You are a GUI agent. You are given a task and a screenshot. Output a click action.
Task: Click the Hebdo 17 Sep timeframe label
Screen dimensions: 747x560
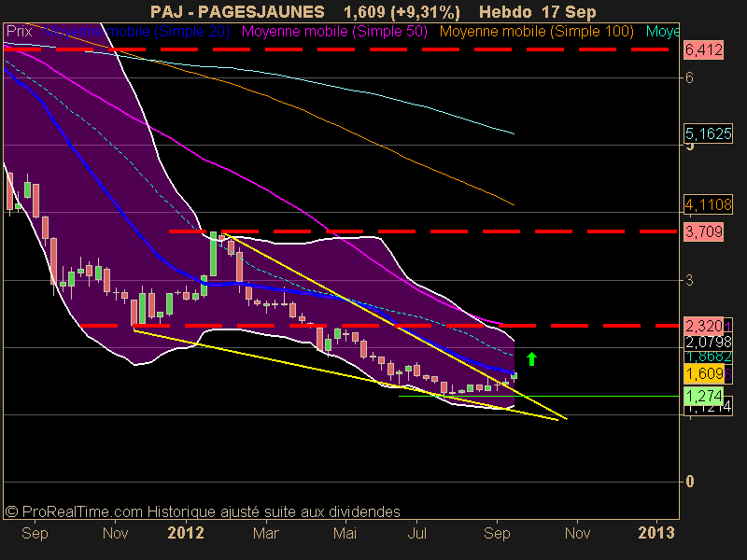click(538, 12)
